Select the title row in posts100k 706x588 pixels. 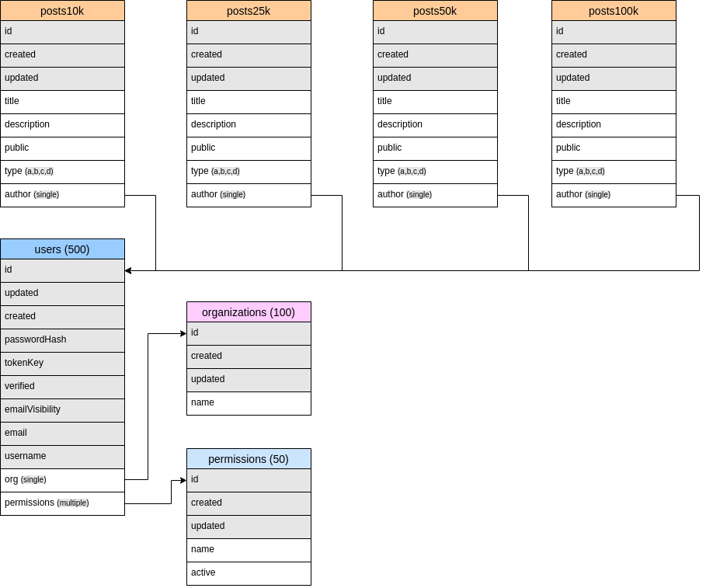(x=614, y=102)
